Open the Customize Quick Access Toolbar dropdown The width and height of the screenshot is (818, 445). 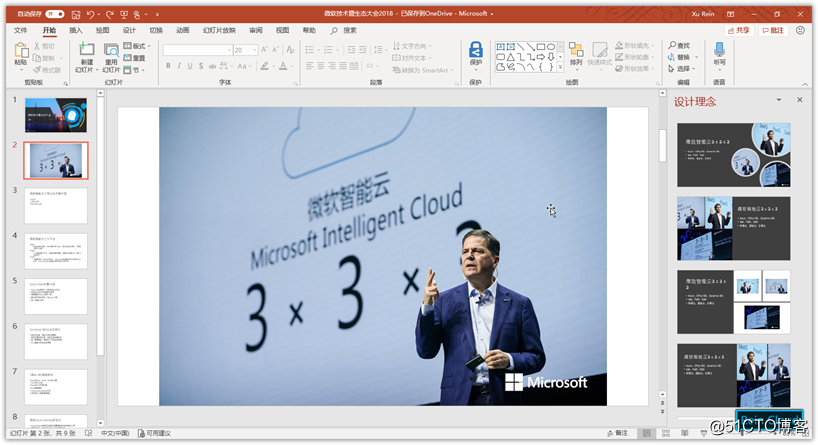click(x=157, y=15)
